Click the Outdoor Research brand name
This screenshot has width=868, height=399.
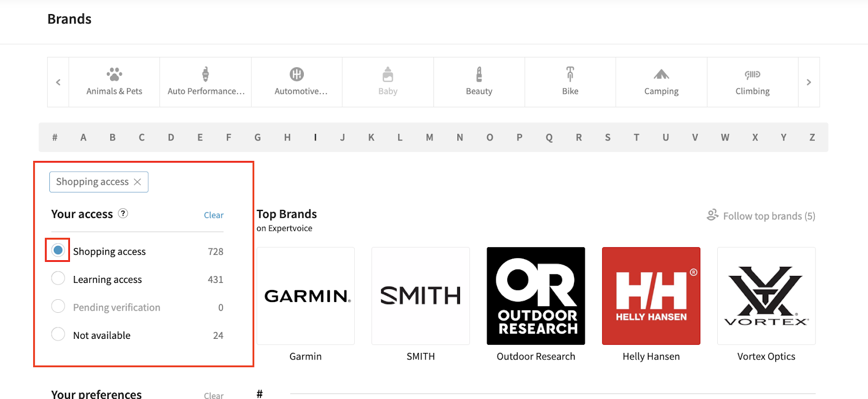point(536,356)
